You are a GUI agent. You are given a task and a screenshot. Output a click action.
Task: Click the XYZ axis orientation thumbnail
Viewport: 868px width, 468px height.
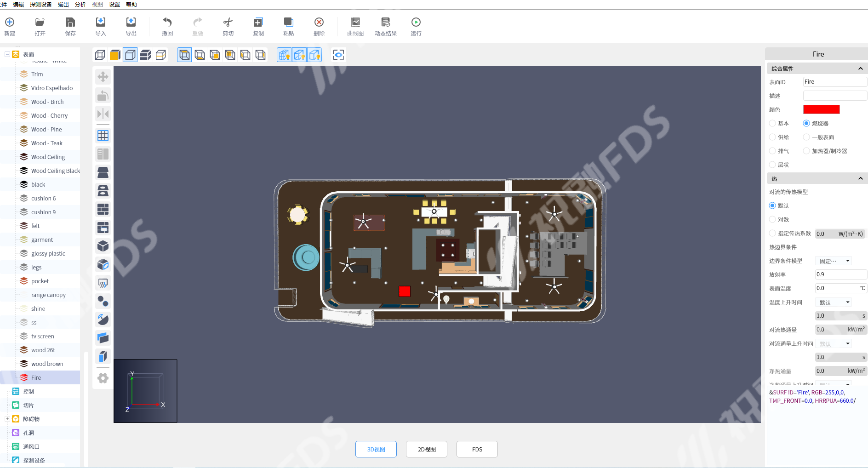145,391
